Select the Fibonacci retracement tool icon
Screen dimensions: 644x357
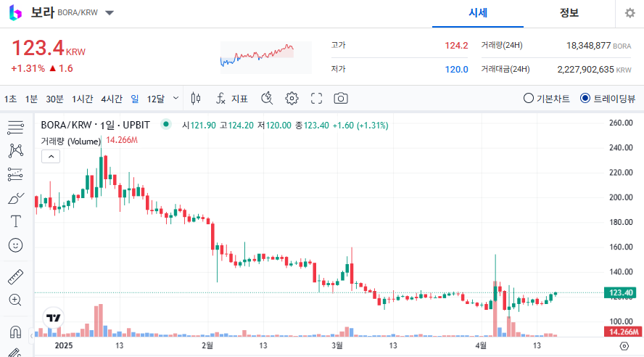click(x=16, y=175)
